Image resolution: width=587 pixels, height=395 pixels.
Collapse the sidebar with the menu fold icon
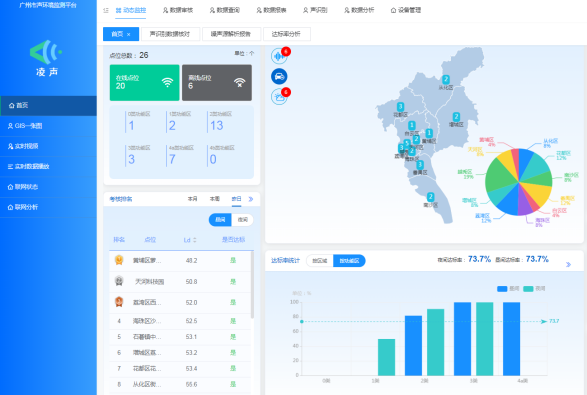pos(106,10)
